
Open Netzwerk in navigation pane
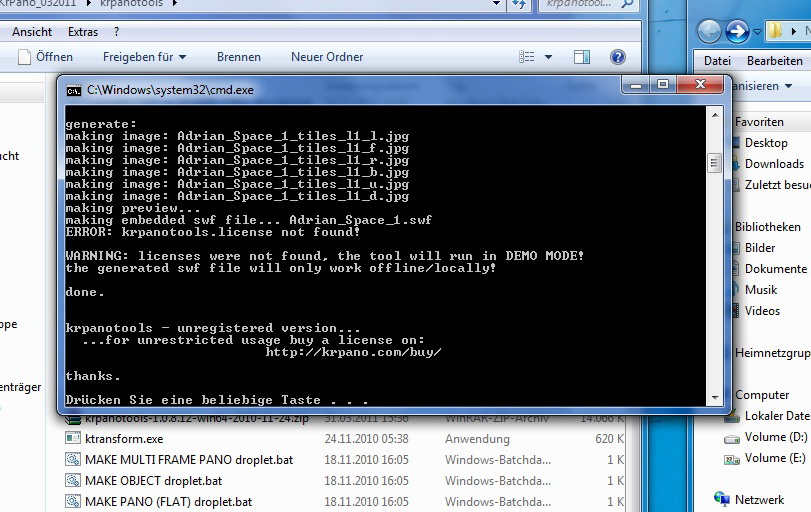[759, 499]
